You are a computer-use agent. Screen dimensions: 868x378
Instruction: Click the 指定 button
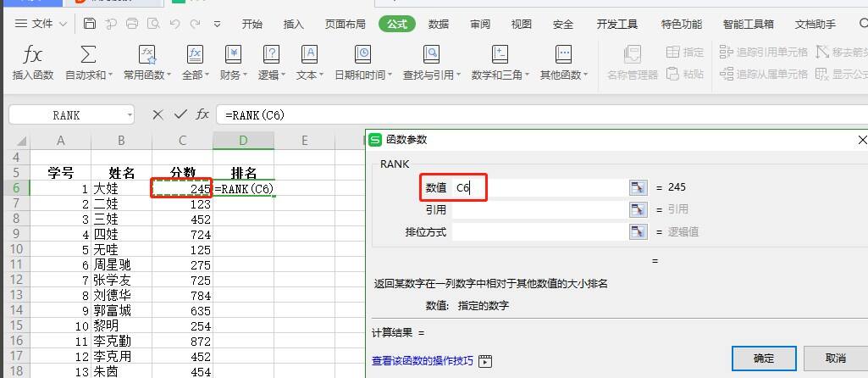tap(685, 53)
